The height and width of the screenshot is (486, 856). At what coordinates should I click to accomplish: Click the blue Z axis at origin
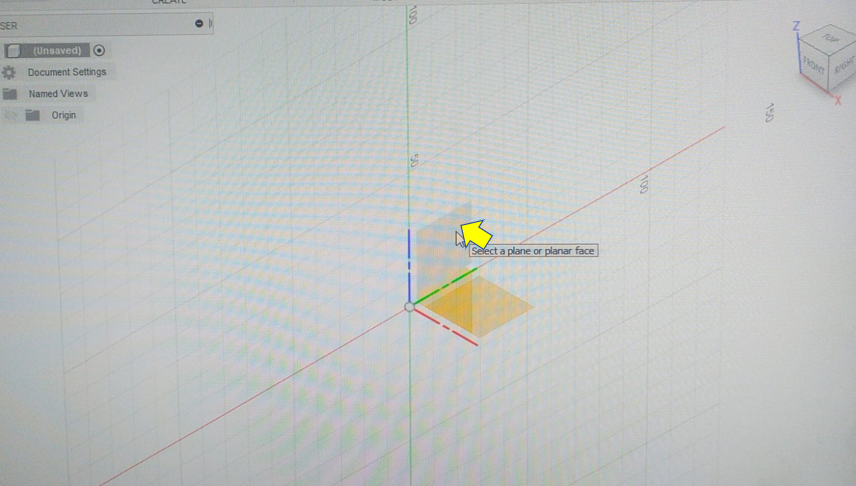(409, 265)
